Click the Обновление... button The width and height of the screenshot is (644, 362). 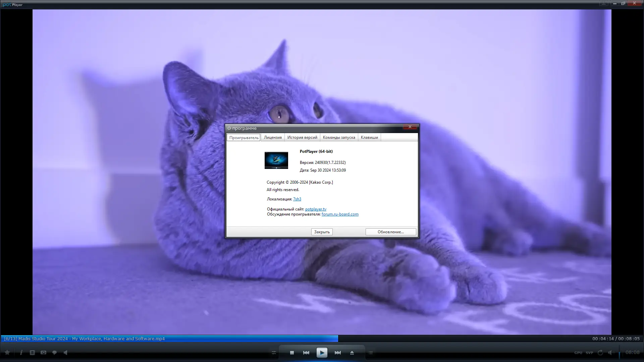coord(390,232)
